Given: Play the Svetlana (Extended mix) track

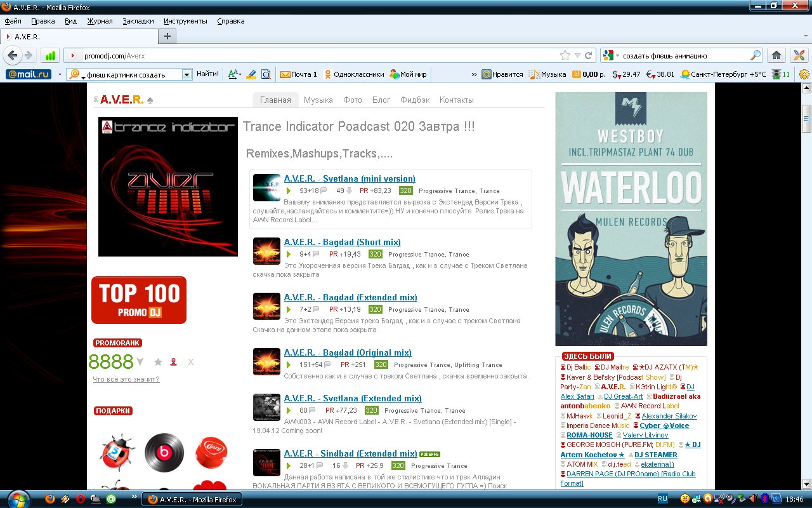Looking at the screenshot, I should point(288,410).
